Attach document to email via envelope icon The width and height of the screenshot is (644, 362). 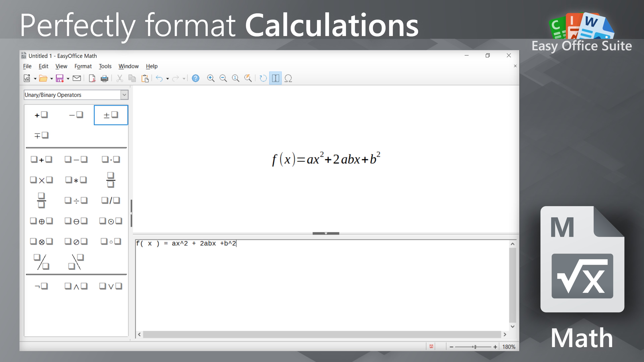tap(76, 78)
